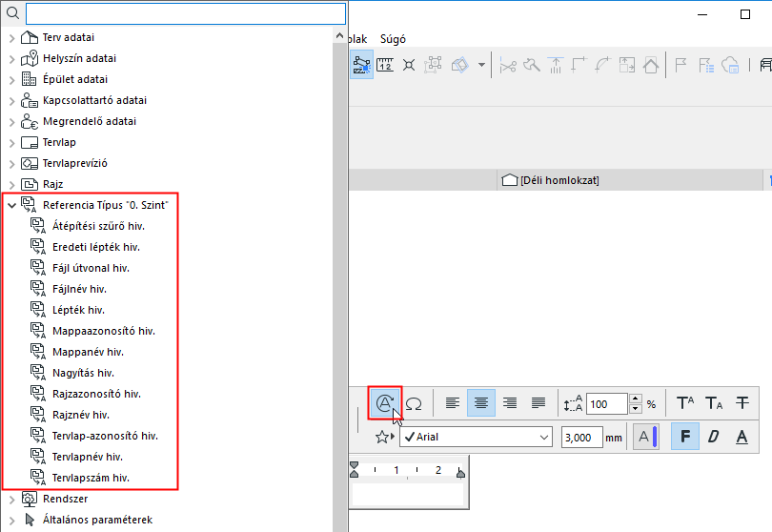Image resolution: width=772 pixels, height=532 pixels.
Task: Toggle italic (D) formatting
Action: coord(714,437)
